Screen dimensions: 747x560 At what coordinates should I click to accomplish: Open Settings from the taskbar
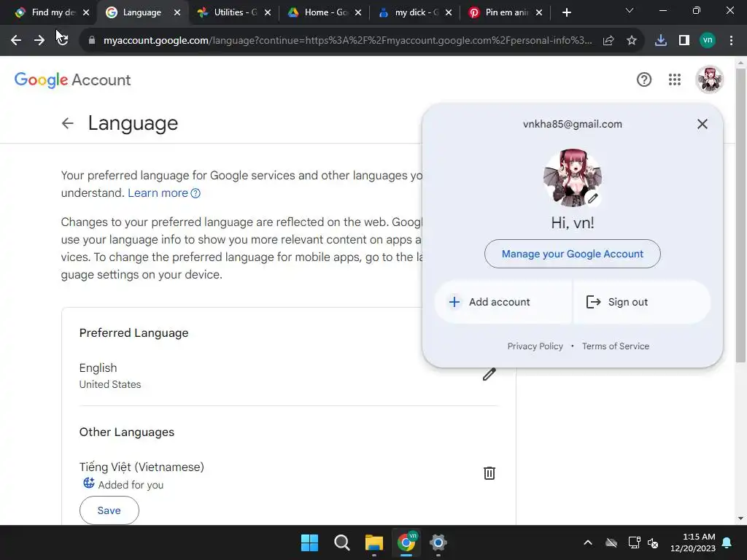tap(438, 542)
